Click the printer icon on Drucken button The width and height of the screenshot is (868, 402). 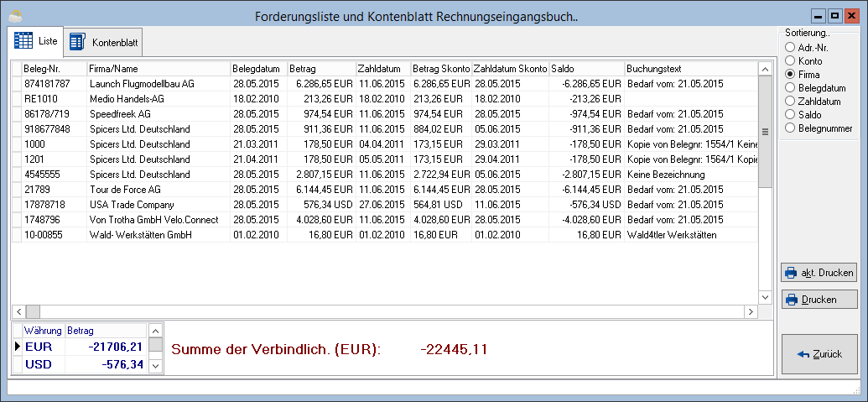(793, 300)
